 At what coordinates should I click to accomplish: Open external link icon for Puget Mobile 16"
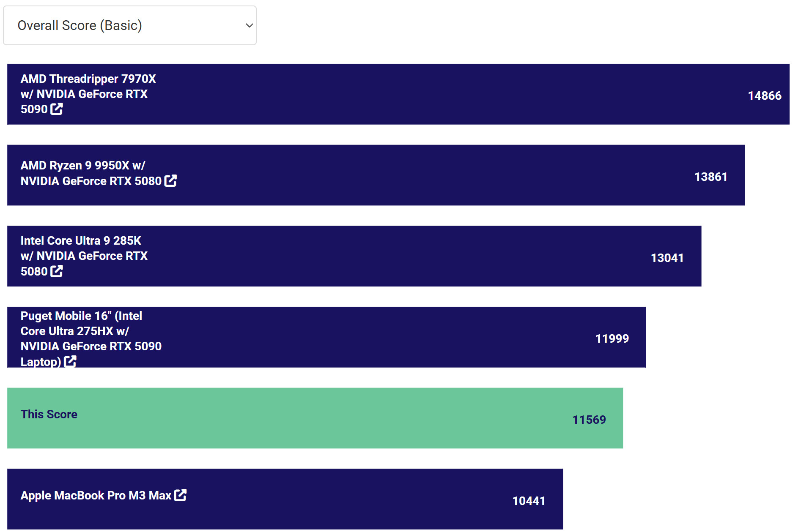coord(70,361)
